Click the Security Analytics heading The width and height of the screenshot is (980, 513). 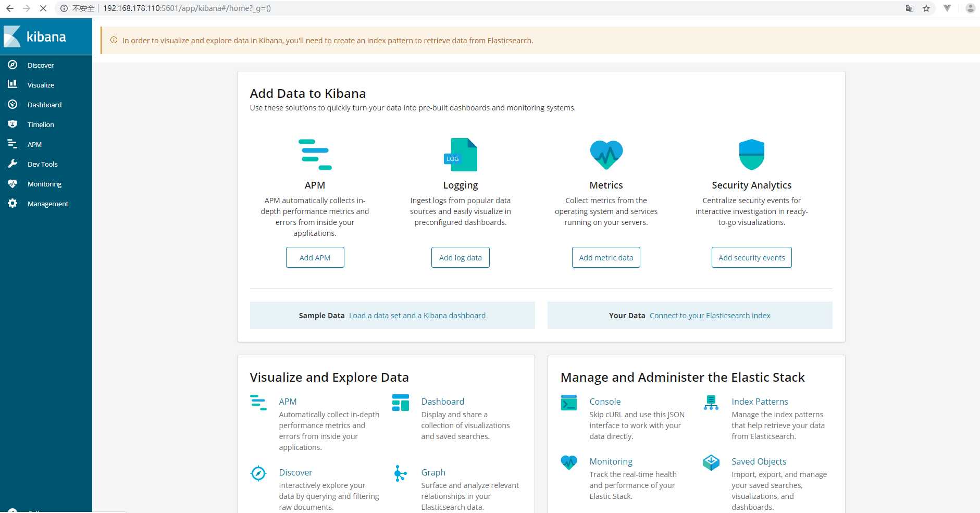pyautogui.click(x=752, y=185)
